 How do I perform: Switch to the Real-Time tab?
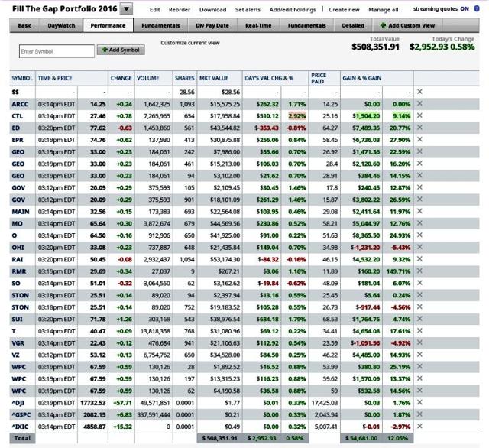258,25
